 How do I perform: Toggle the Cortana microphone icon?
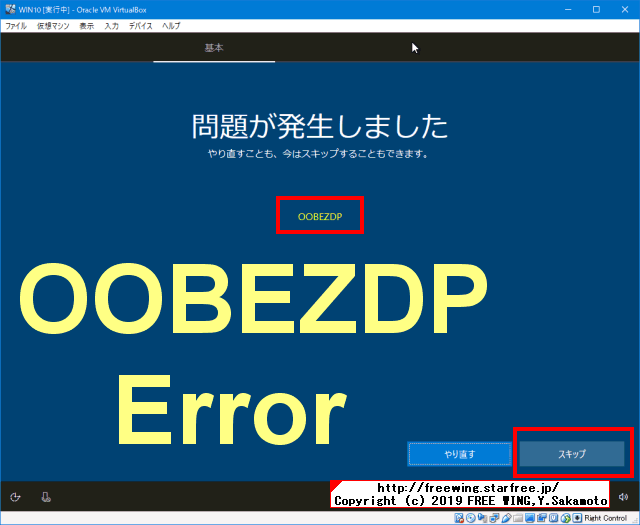click(x=46, y=497)
